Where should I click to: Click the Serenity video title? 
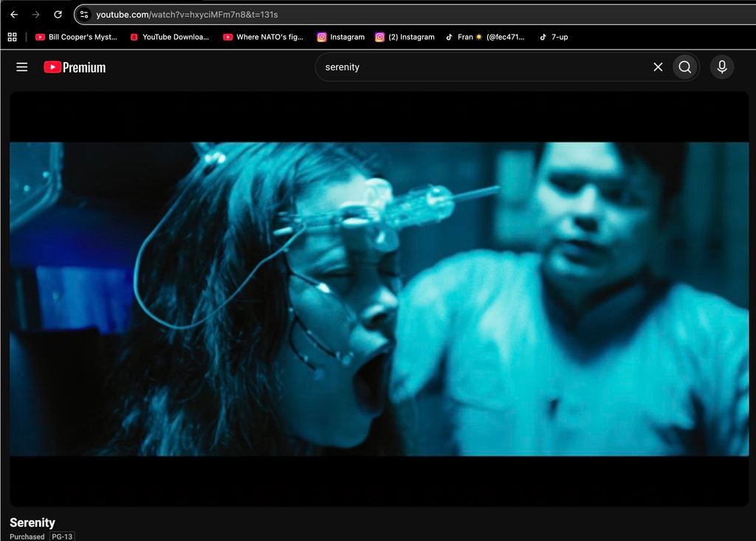pos(32,523)
